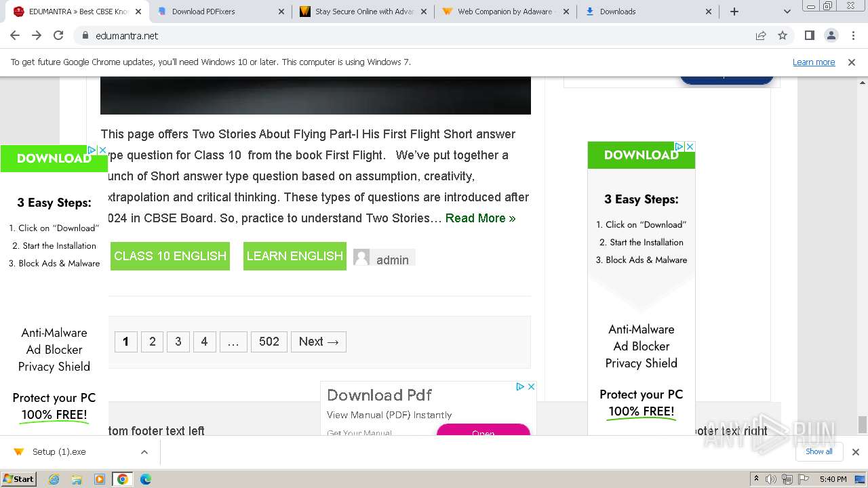Screen dimensions: 868x488
Task: Open the Chrome profile avatar
Action: (831, 35)
